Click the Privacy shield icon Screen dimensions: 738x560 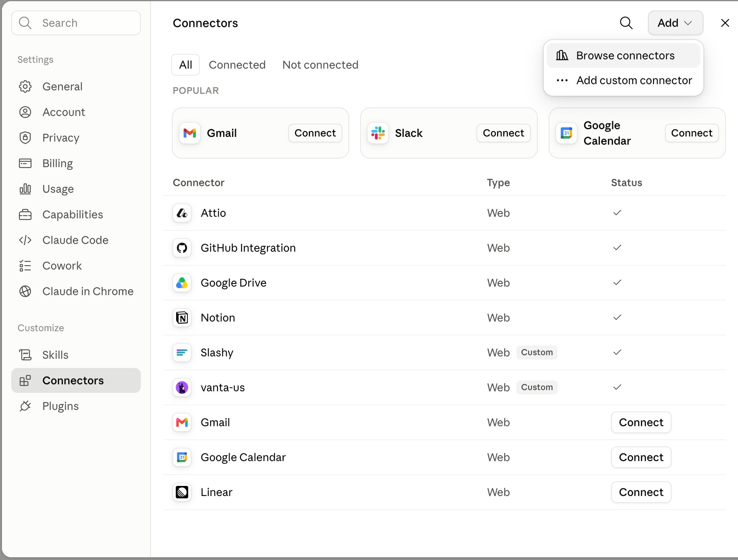25,138
